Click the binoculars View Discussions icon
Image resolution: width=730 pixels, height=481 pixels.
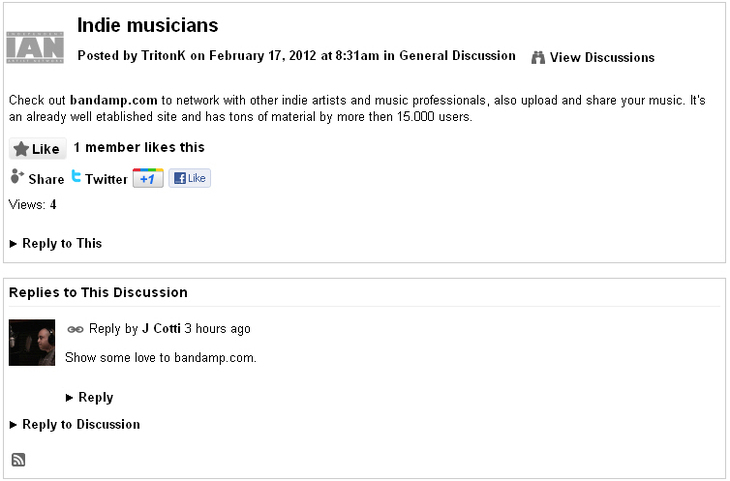538,57
